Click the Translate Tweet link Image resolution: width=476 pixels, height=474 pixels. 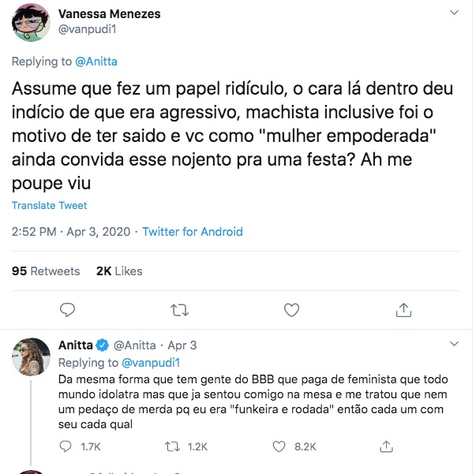(x=49, y=206)
